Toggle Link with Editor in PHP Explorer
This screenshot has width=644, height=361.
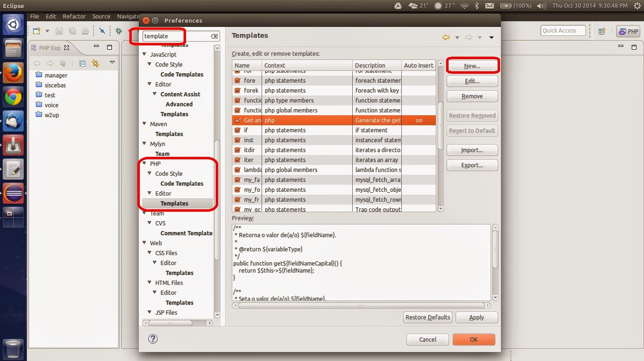tap(96, 63)
